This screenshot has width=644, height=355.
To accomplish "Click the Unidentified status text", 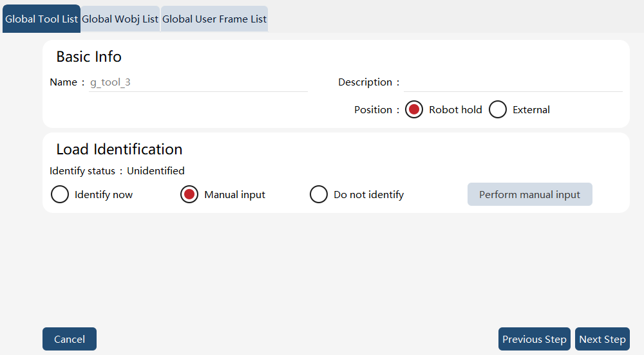I will pos(156,171).
